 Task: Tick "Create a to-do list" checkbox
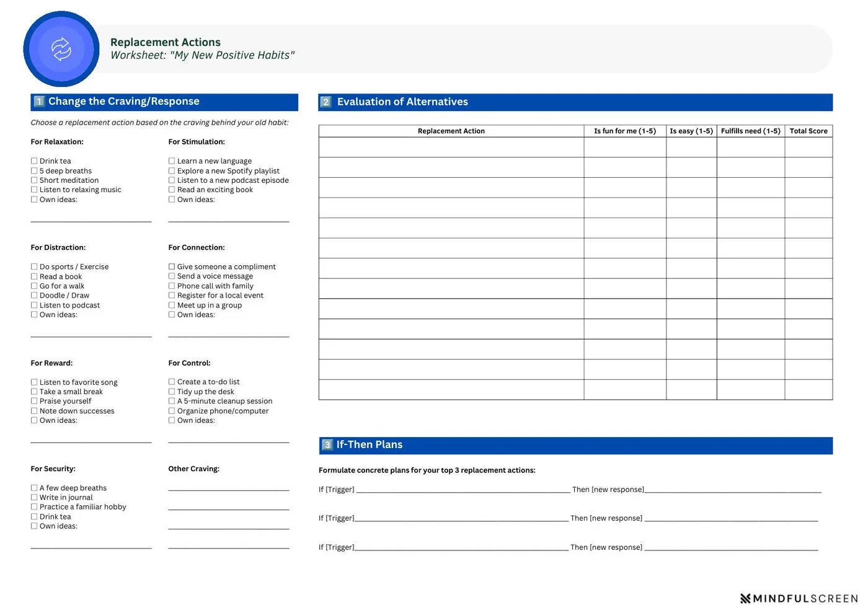point(172,382)
